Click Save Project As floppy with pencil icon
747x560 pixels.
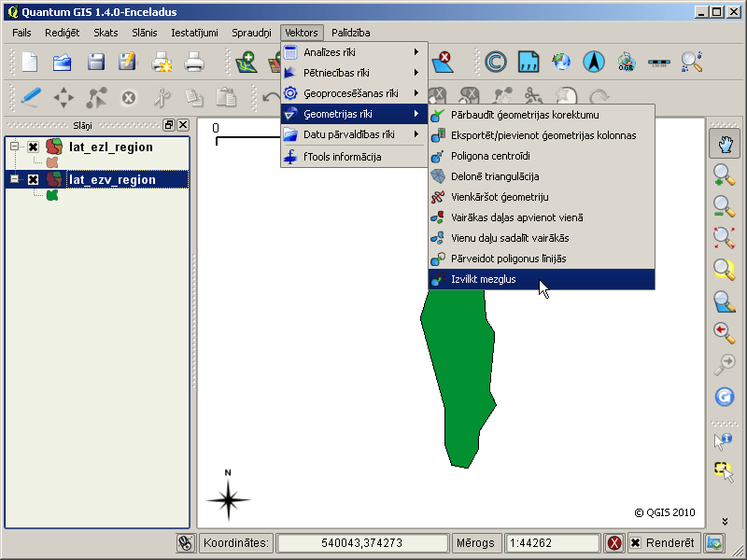point(127,62)
